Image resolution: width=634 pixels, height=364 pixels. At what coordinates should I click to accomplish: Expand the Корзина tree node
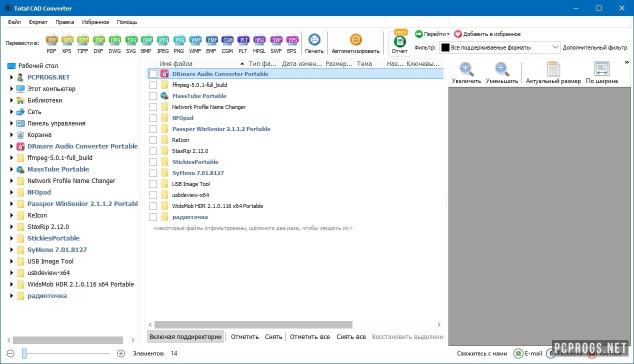pos(11,135)
